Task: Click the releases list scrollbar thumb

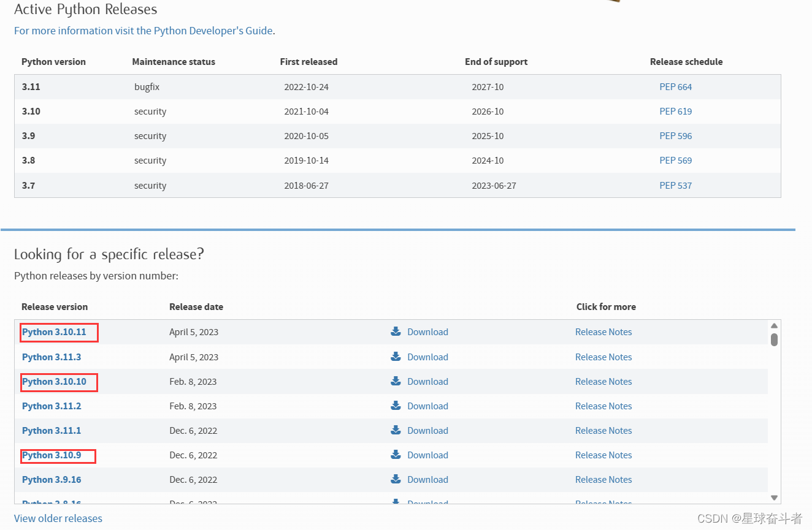Action: tap(774, 339)
